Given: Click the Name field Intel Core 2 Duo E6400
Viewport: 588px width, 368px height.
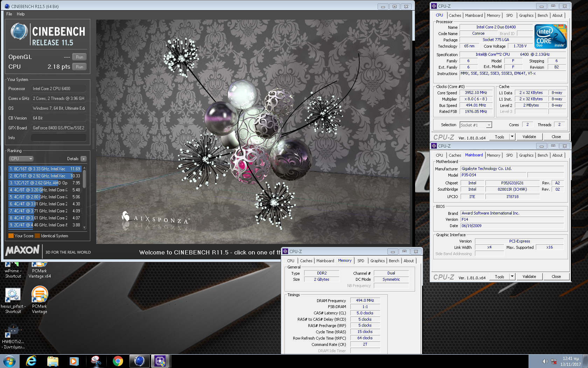Looking at the screenshot, I should click(496, 27).
